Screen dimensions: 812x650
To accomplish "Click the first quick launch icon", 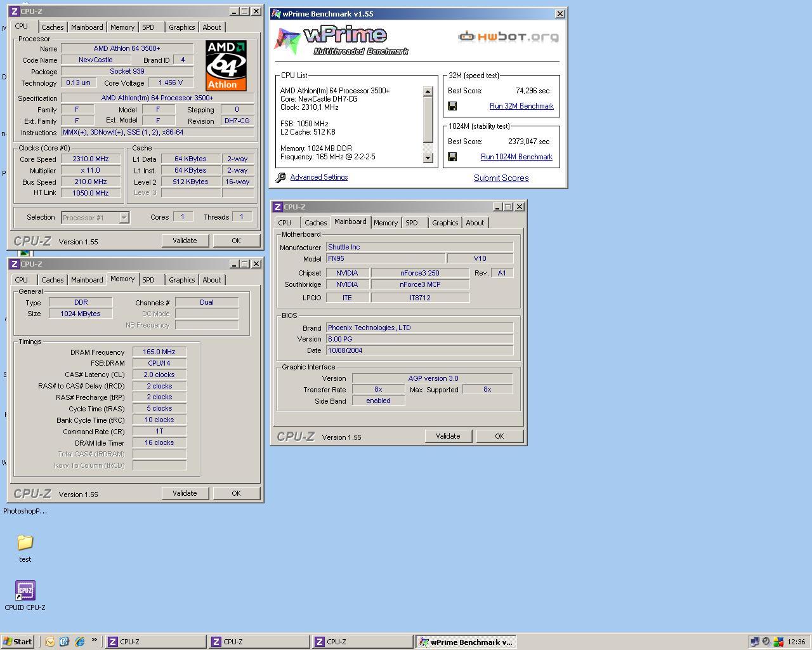I will click(50, 642).
